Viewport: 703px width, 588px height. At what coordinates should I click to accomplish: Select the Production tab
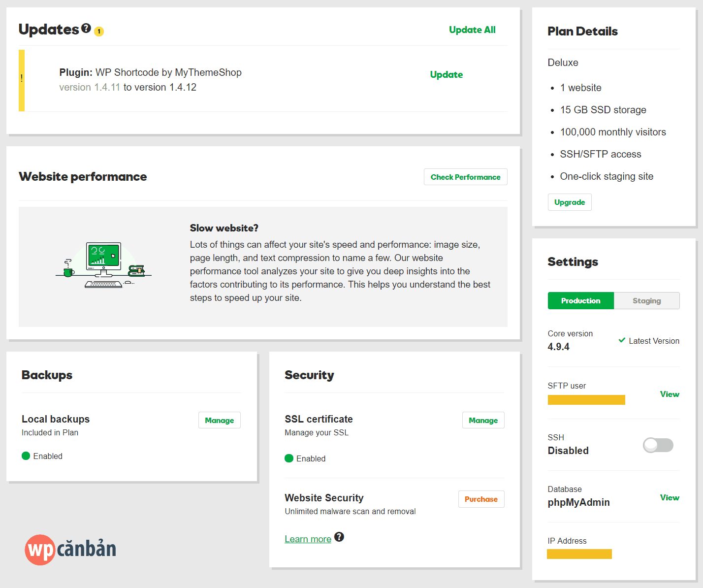click(580, 300)
